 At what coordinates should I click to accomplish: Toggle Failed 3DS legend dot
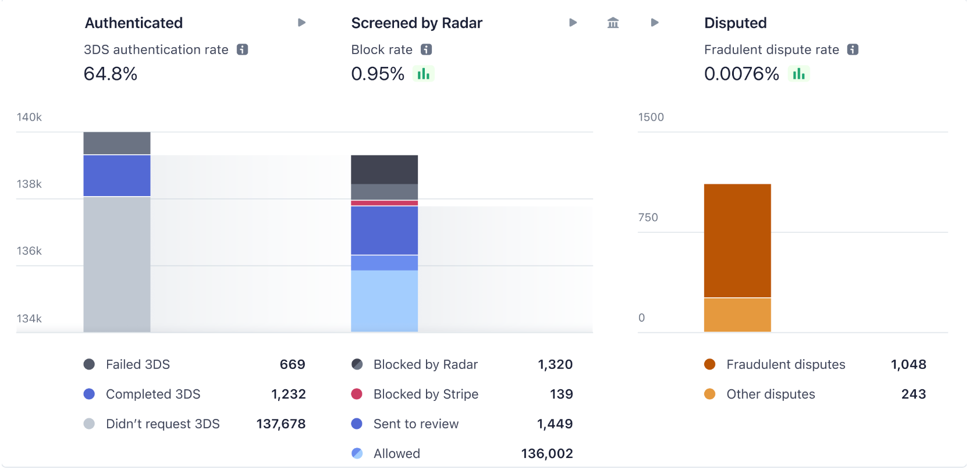89,365
